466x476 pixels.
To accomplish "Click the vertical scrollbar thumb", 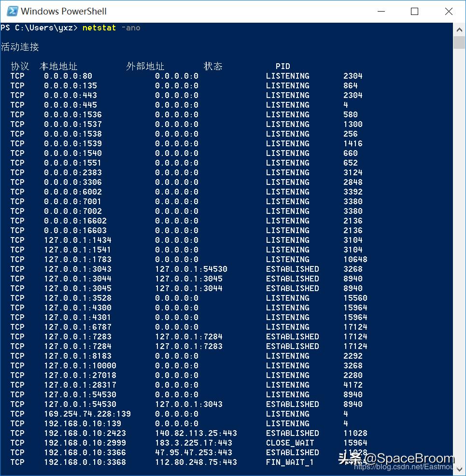I will pos(459,42).
